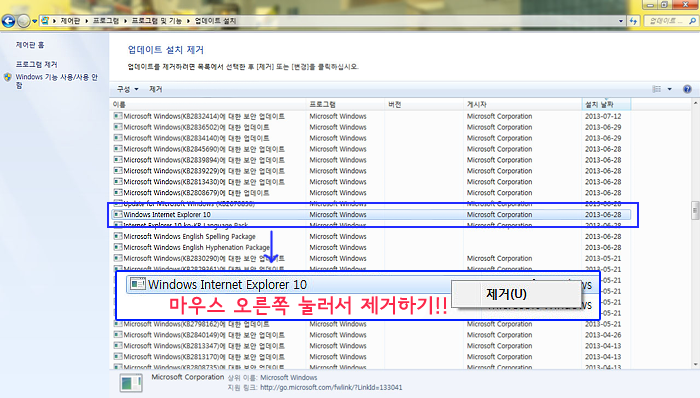Open the 구성 dropdown menu
Screen dimensions: 700x398
point(127,89)
